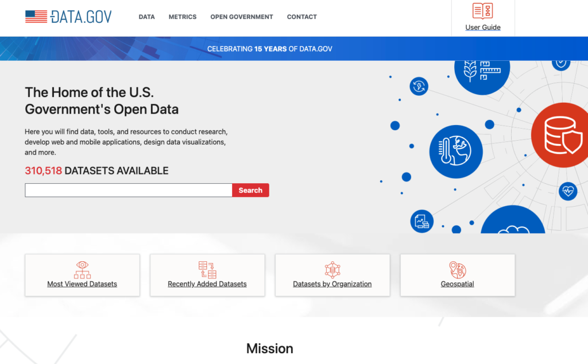Click the heart health monitor icon

click(568, 191)
